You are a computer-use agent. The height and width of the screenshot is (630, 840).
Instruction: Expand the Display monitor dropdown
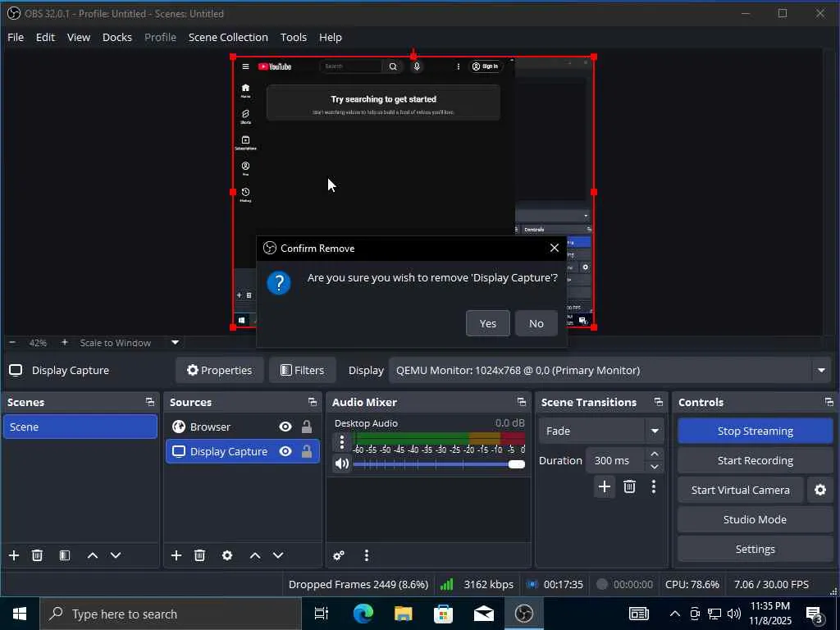click(821, 370)
